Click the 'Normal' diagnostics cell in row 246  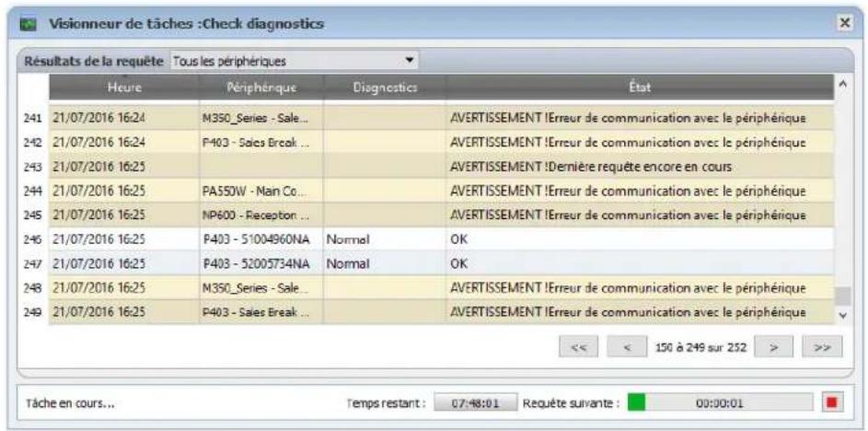pos(386,239)
